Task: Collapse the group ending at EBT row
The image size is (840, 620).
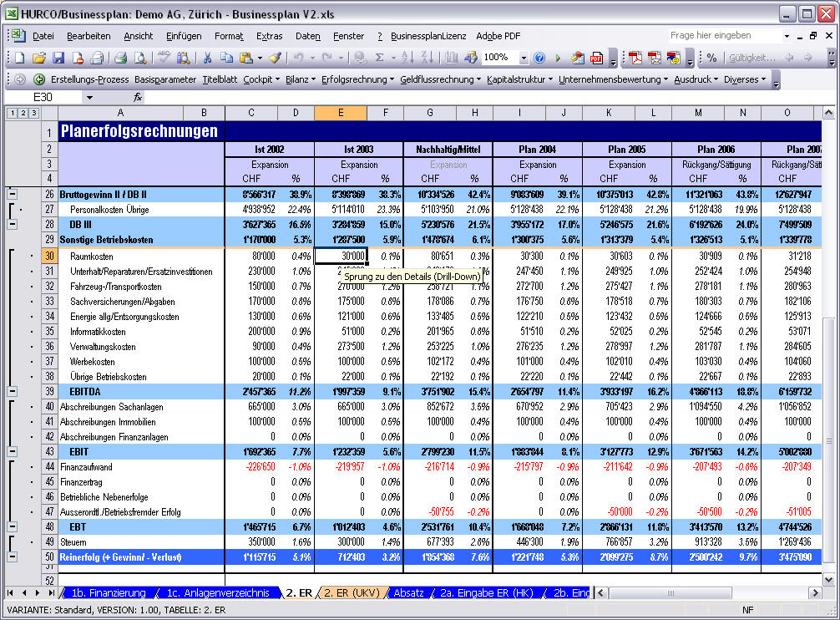Action: pyautogui.click(x=12, y=526)
